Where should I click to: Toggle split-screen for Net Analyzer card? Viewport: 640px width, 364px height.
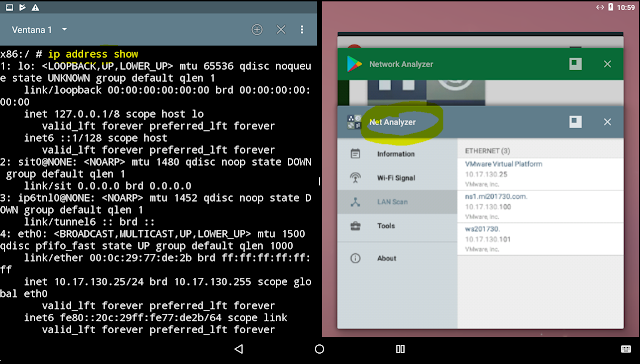[x=576, y=122]
